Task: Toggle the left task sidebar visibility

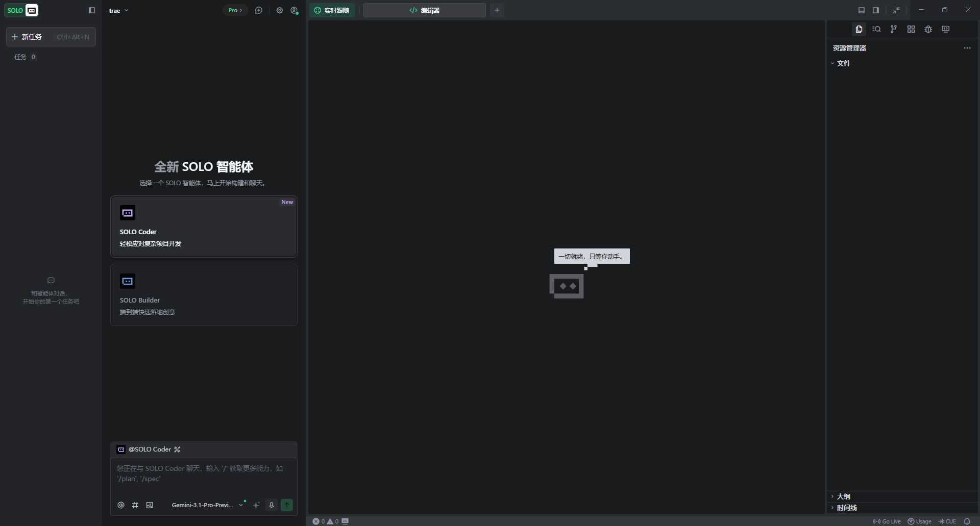Action: (92, 10)
